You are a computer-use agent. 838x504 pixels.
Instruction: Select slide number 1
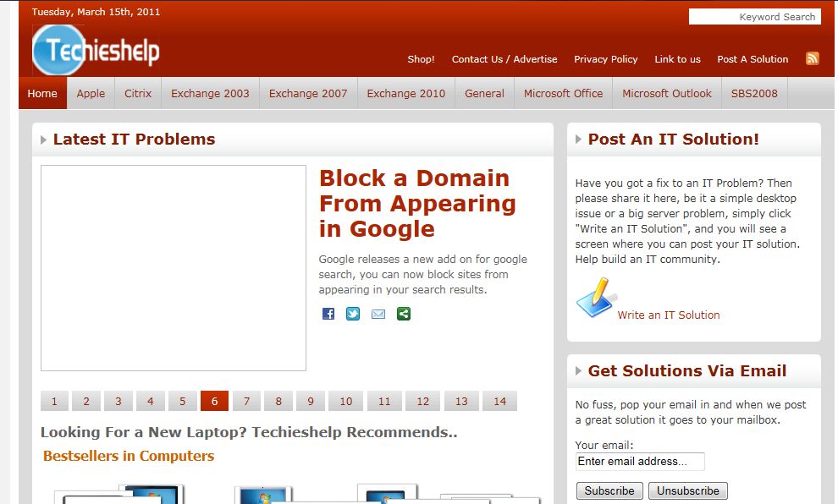coord(54,401)
